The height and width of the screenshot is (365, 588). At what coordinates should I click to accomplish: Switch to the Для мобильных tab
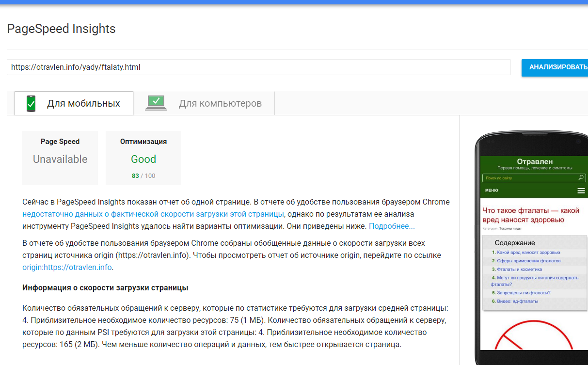(74, 103)
